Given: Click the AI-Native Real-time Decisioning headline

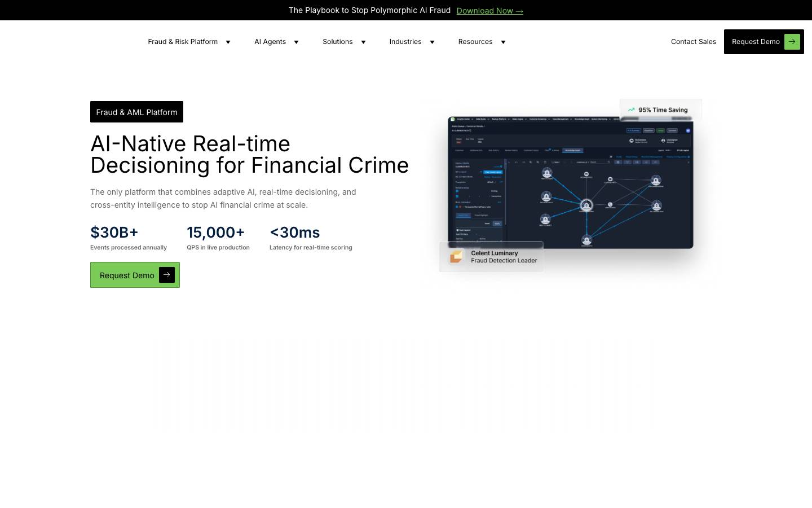Looking at the screenshot, I should pos(249,154).
